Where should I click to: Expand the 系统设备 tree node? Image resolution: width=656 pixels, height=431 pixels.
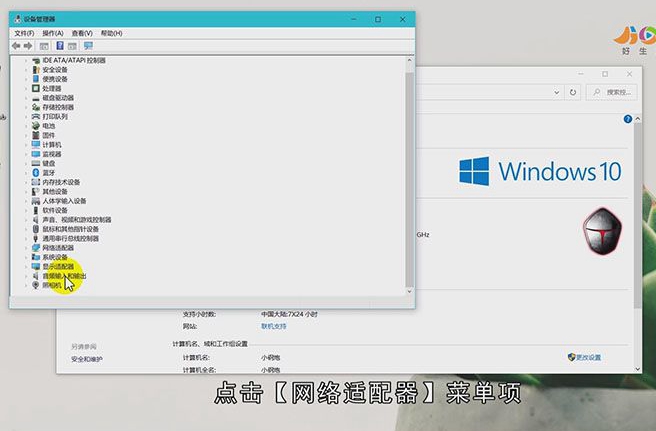pyautogui.click(x=26, y=257)
